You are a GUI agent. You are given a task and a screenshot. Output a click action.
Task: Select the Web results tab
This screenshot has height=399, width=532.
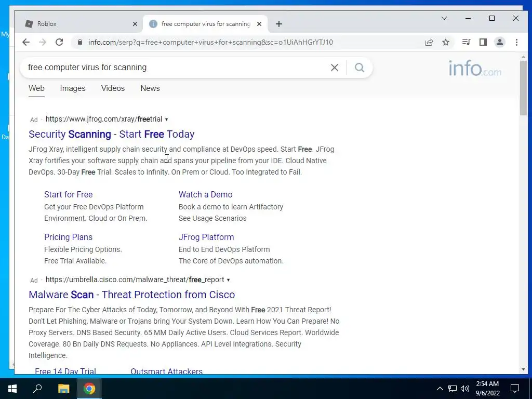click(x=36, y=88)
